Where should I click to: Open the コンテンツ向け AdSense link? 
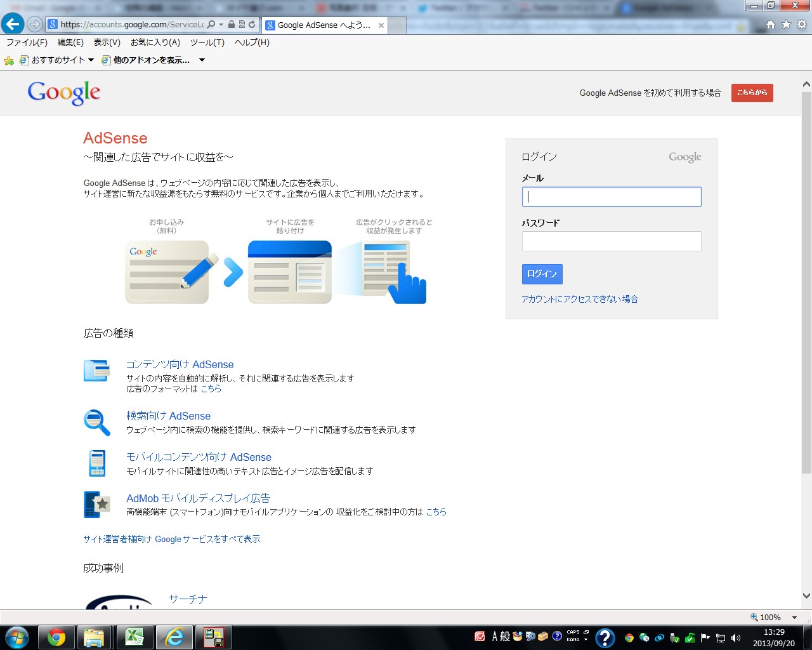[x=180, y=364]
